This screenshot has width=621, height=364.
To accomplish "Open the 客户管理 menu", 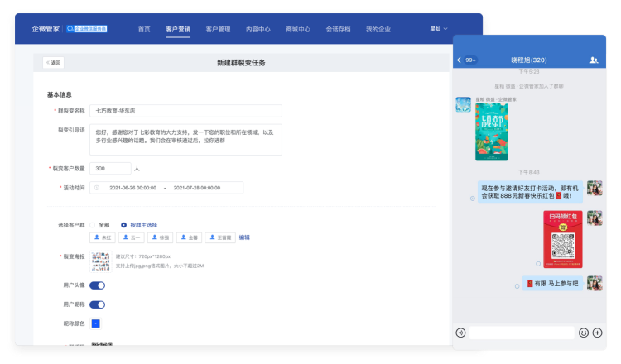I will point(219,29).
